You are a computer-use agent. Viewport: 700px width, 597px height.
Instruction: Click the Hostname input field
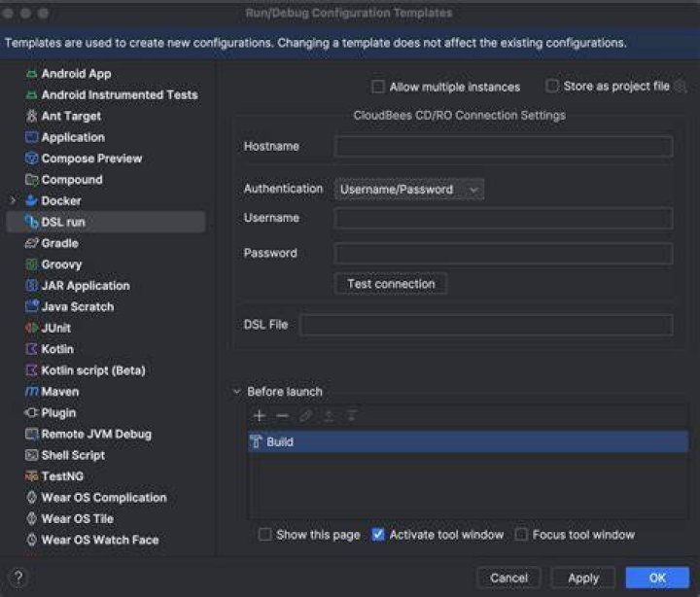pyautogui.click(x=504, y=147)
